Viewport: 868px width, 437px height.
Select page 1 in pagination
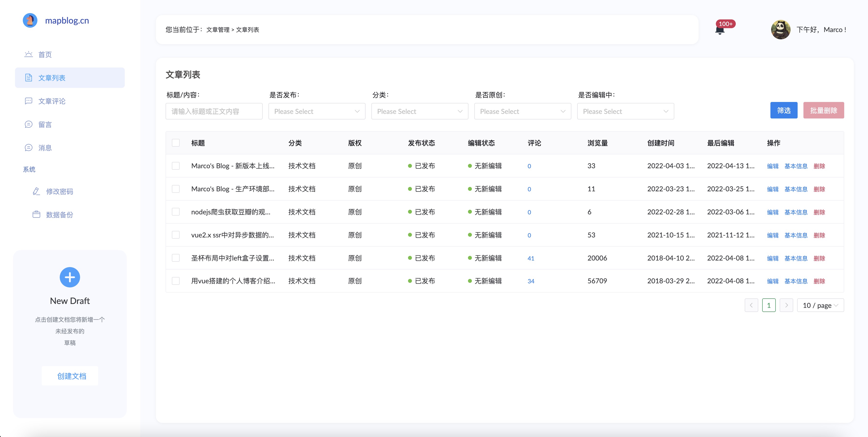click(768, 305)
